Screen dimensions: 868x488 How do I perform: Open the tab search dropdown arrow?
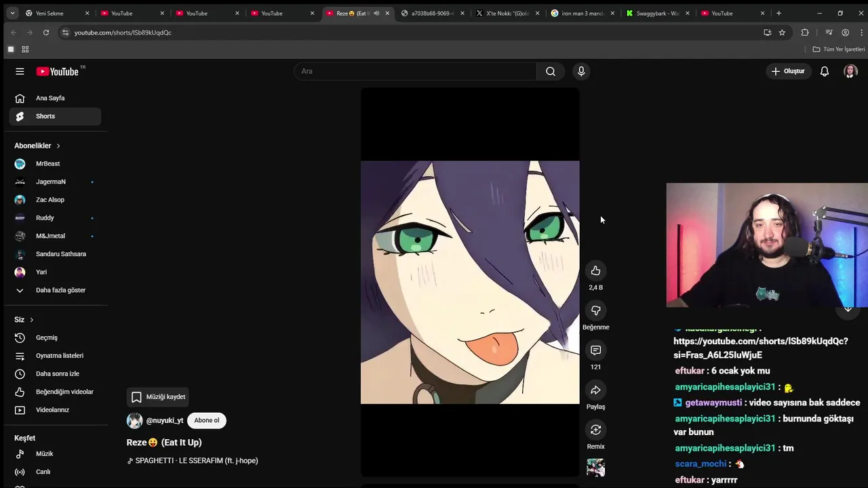pyautogui.click(x=12, y=13)
